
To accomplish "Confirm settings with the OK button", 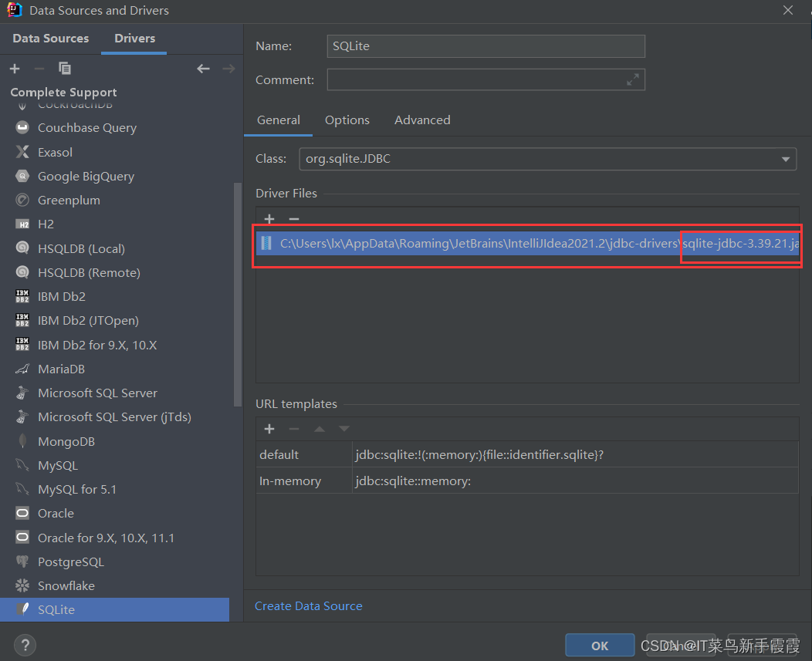I will [600, 645].
